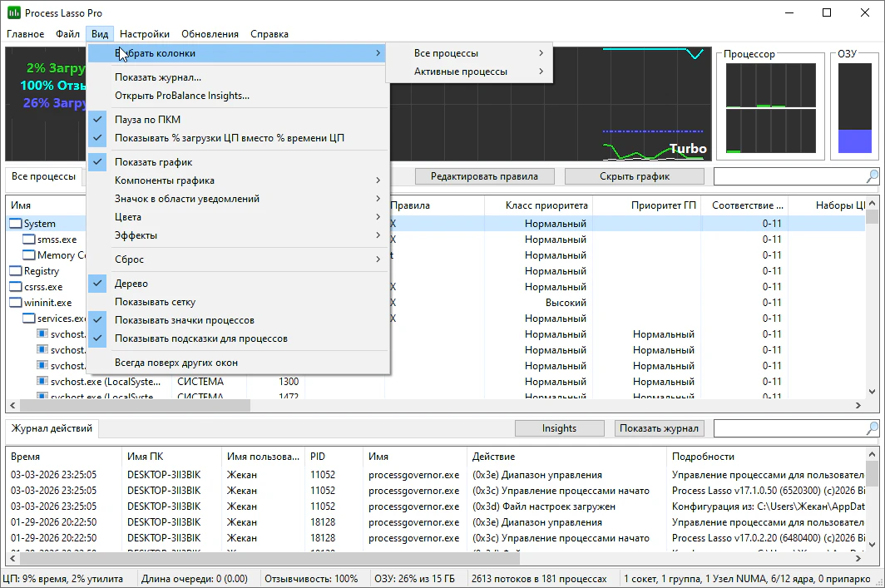
Task: Open the Настройки menu
Action: 144,34
